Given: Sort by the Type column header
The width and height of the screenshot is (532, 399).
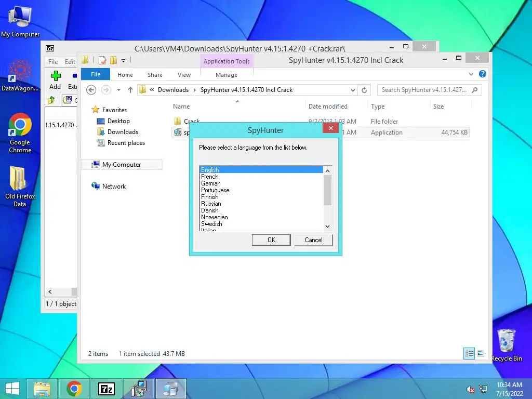Looking at the screenshot, I should (x=378, y=107).
